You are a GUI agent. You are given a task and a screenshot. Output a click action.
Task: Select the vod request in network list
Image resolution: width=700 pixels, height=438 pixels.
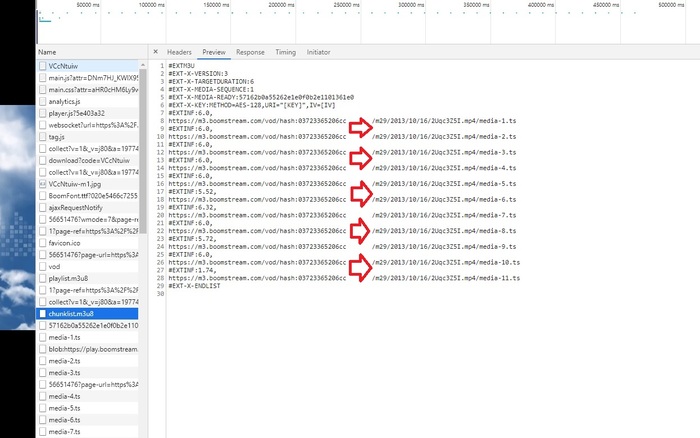pos(56,266)
